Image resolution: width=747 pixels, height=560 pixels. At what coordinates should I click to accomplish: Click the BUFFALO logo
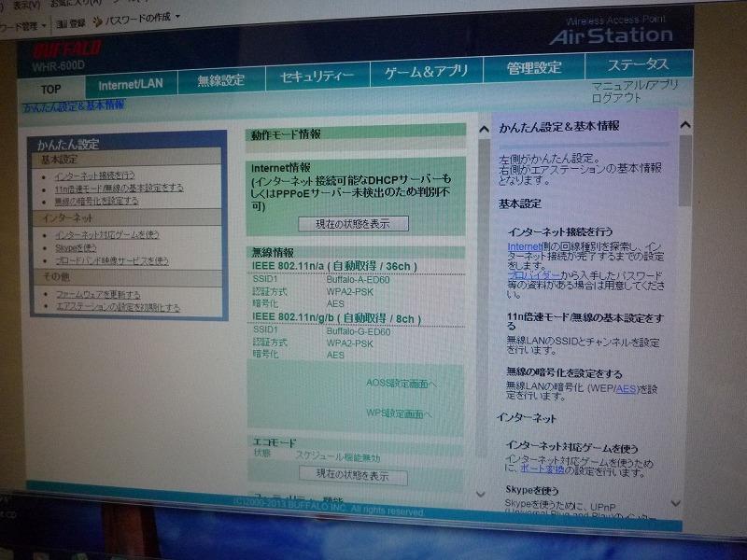click(x=66, y=49)
